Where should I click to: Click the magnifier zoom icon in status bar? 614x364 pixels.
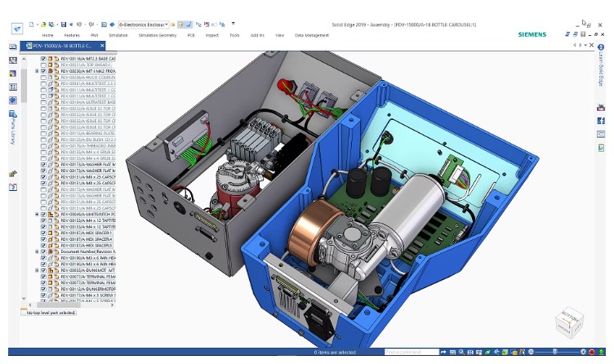(x=461, y=353)
